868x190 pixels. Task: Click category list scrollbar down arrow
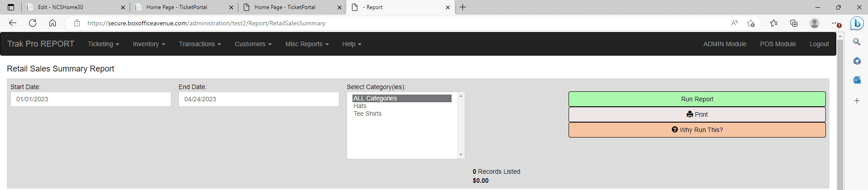[x=461, y=155]
